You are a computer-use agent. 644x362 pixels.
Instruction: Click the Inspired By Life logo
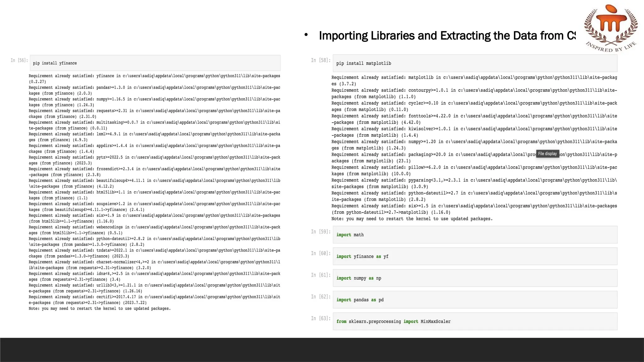pos(611,28)
